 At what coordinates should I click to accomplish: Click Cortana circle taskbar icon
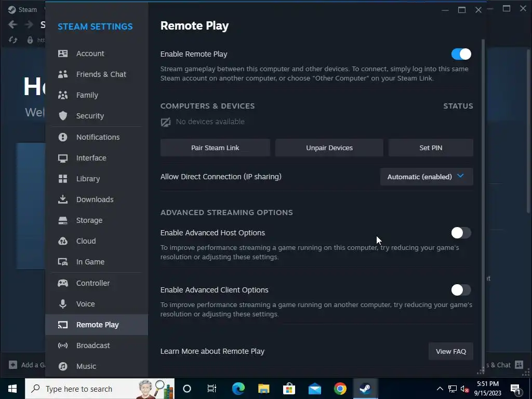click(x=187, y=389)
